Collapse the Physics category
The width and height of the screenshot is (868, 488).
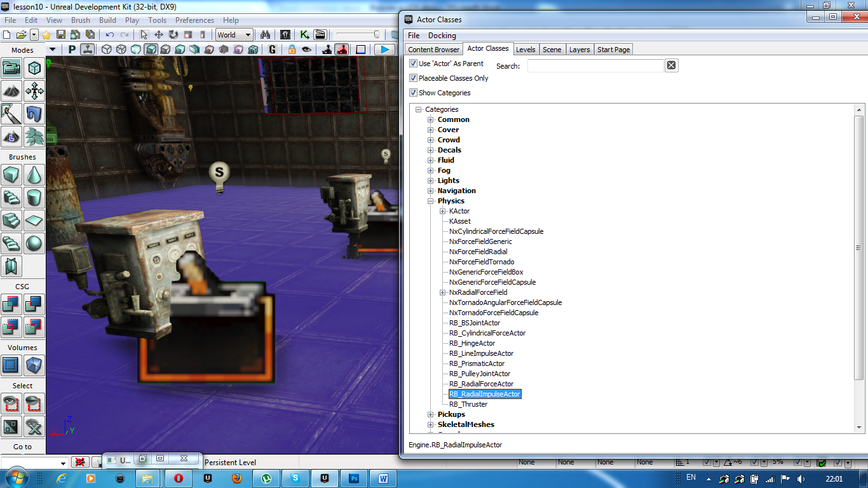[431, 201]
